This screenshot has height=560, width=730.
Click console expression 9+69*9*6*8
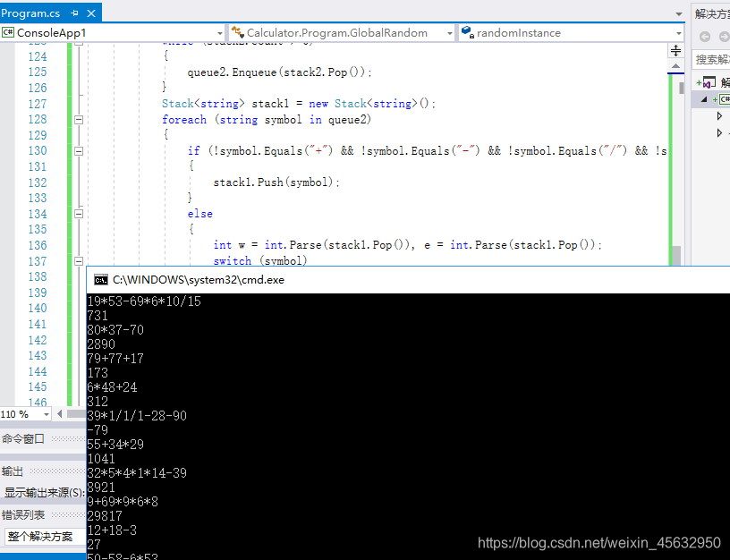click(x=123, y=502)
